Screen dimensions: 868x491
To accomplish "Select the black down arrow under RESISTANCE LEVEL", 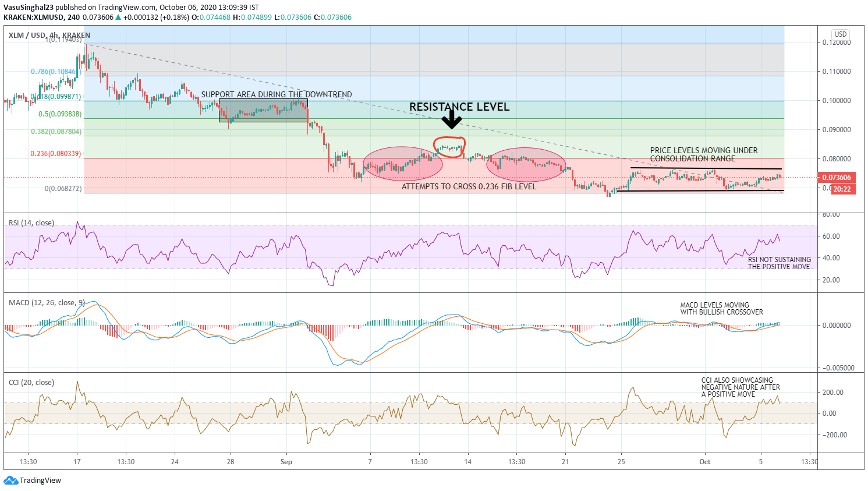I will tap(451, 119).
